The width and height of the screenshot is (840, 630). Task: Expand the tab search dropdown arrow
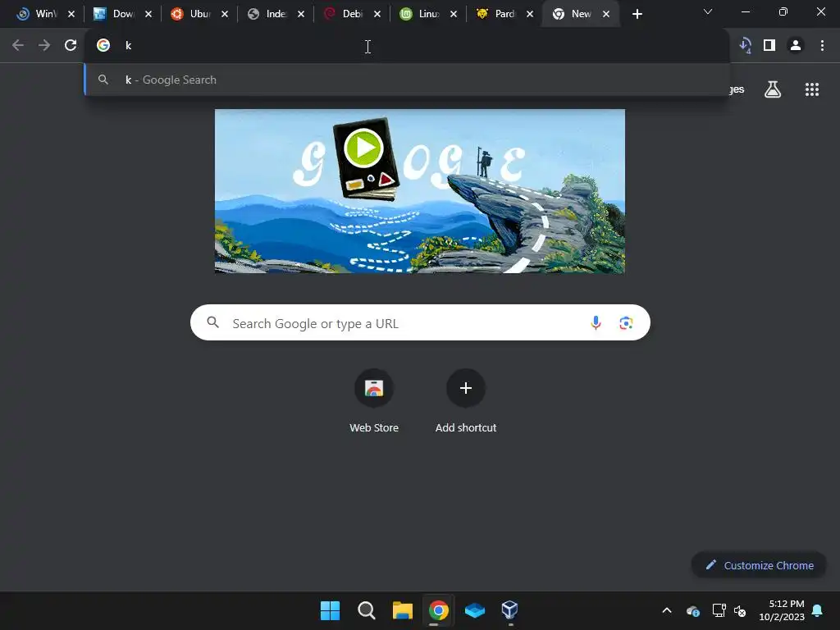(x=708, y=11)
